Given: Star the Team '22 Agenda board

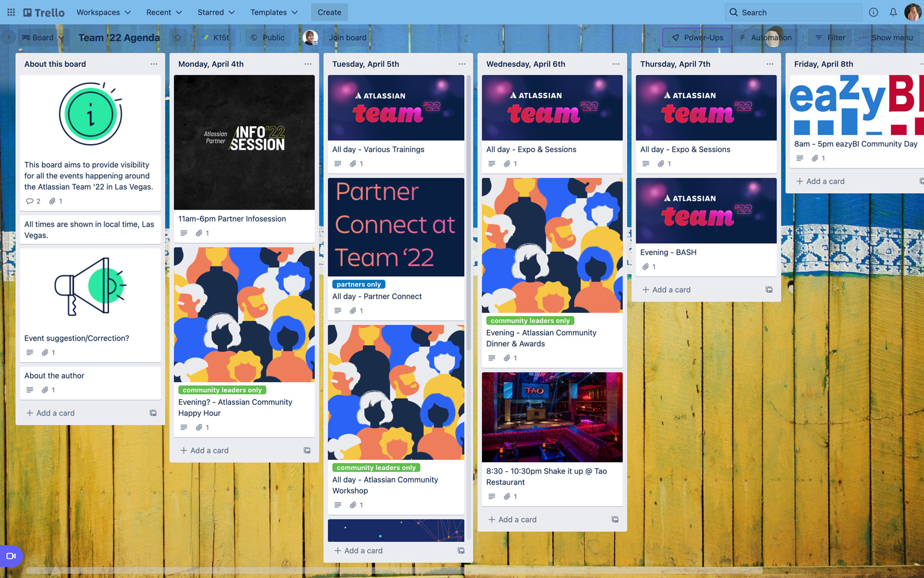Looking at the screenshot, I should (x=178, y=37).
